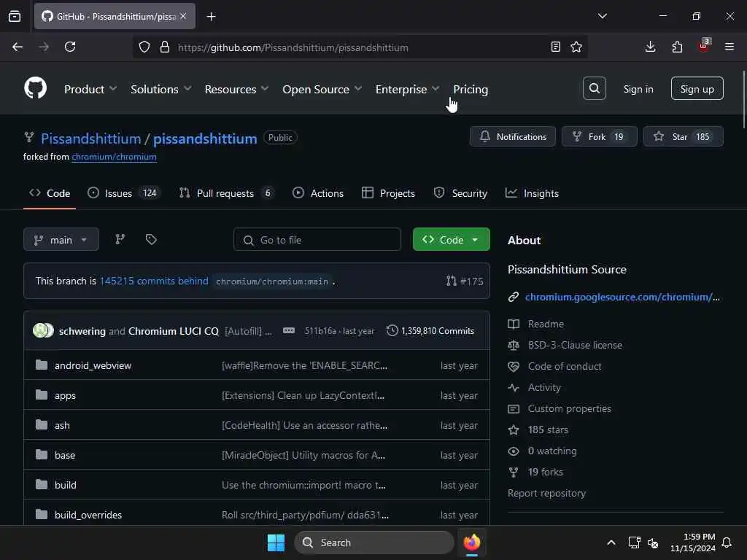Open the android_webview folder
Image resolution: width=747 pixels, height=560 pixels.
click(93, 366)
